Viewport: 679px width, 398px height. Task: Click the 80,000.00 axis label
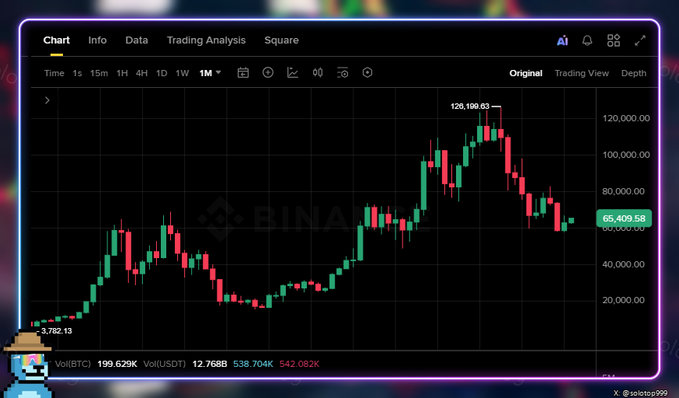(x=623, y=191)
